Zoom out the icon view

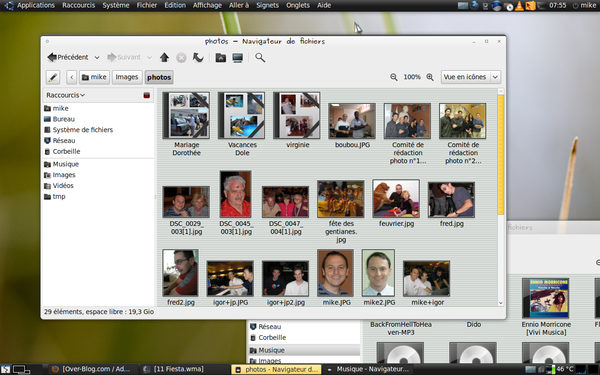[393, 77]
